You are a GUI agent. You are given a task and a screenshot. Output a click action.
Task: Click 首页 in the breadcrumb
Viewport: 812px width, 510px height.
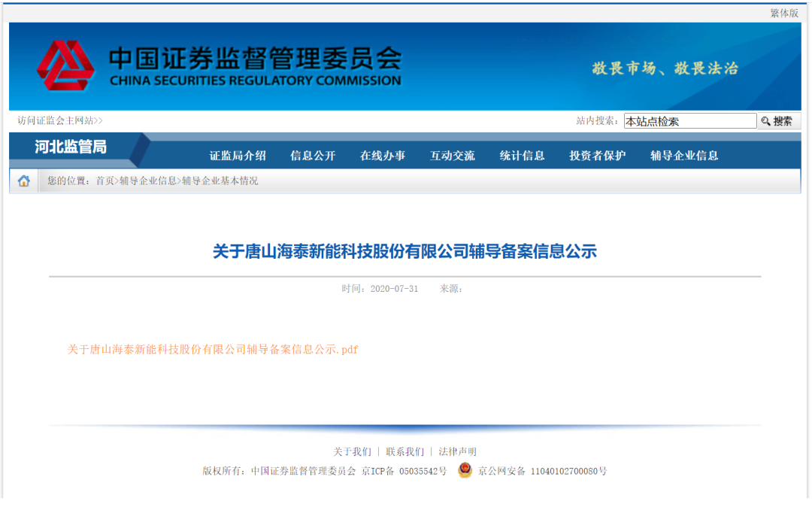coord(105,181)
